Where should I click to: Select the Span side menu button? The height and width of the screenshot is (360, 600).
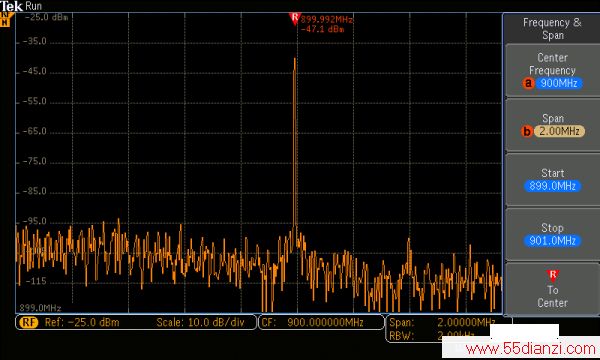[552, 125]
